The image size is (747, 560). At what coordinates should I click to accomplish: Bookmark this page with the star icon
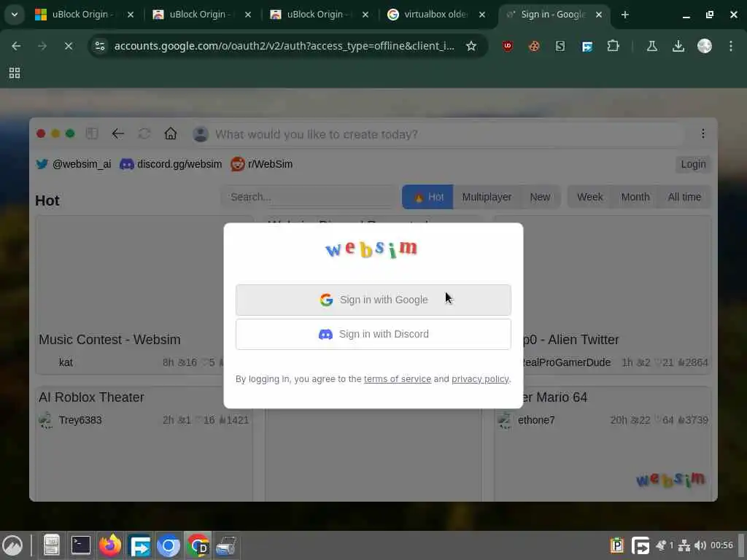(x=471, y=46)
